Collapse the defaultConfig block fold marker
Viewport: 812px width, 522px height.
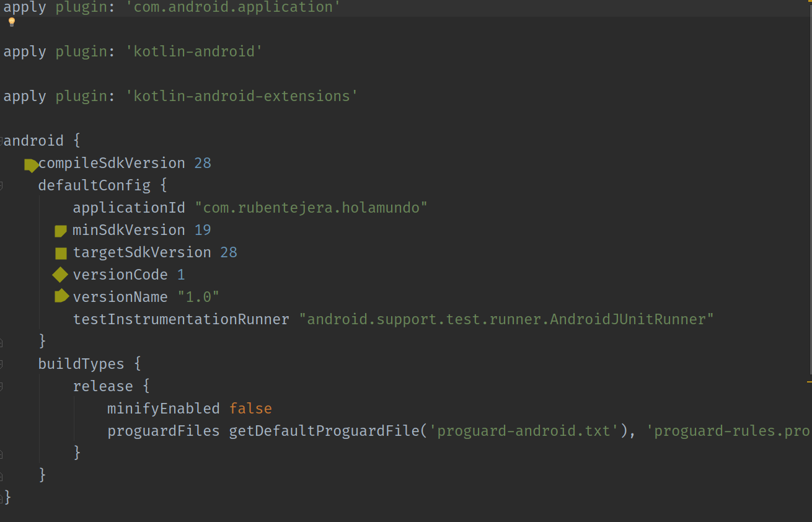[2, 185]
